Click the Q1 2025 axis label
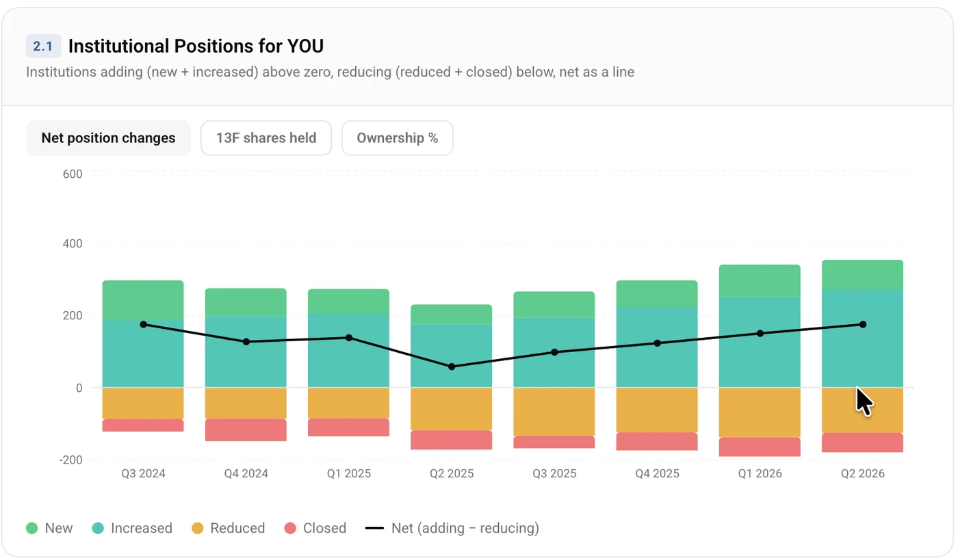This screenshot has height=560, width=958. (x=348, y=473)
